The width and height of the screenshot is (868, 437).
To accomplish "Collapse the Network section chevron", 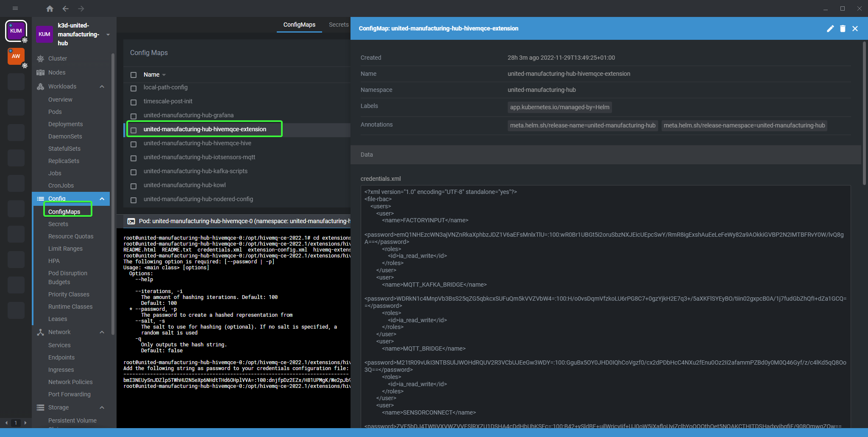I will 102,332.
